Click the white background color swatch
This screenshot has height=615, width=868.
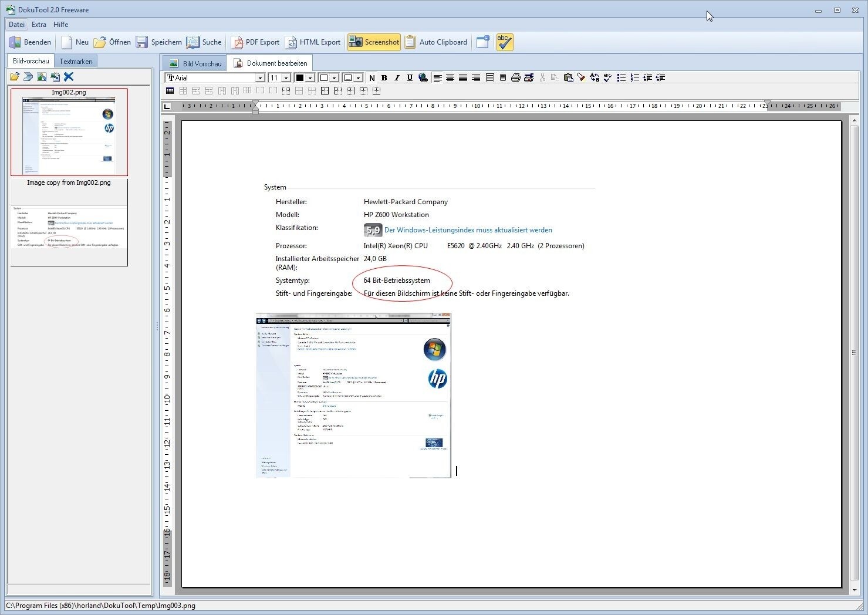pyautogui.click(x=323, y=78)
